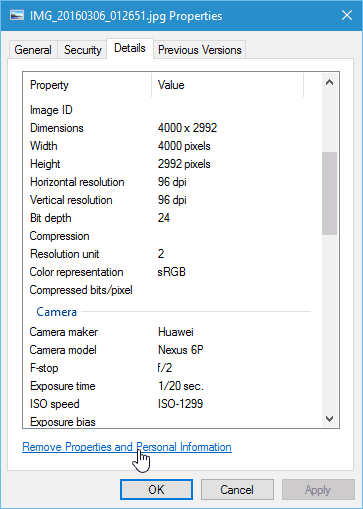Click the Vertical resolution 96 dpi value

[x=172, y=200]
